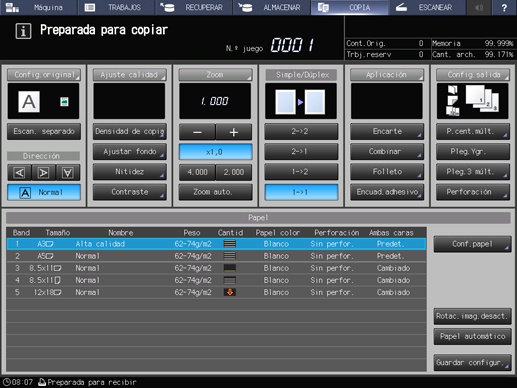The width and height of the screenshot is (517, 388).
Task: Open Conf. papel settings
Action: tap(472, 244)
